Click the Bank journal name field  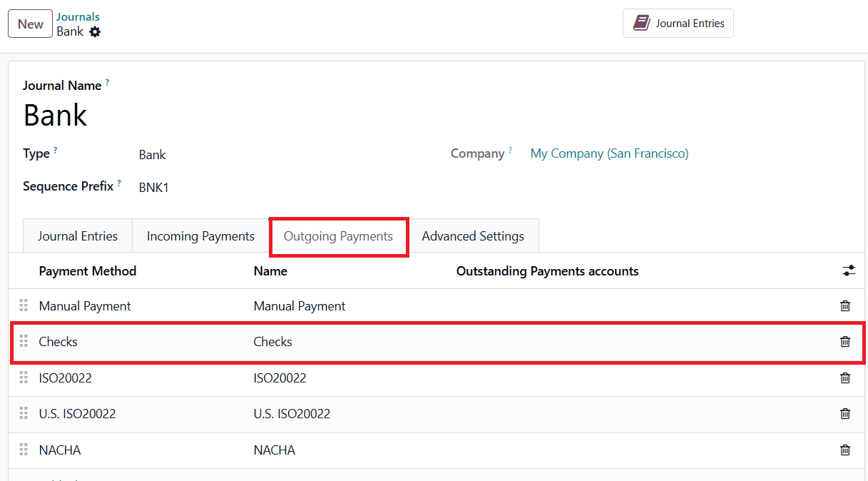tap(56, 115)
